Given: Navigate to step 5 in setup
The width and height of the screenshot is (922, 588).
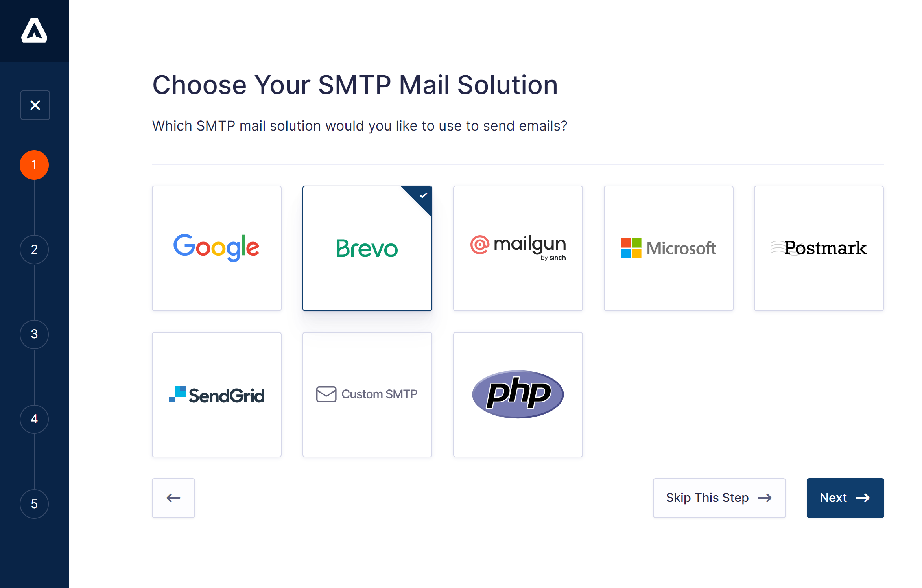Looking at the screenshot, I should click(34, 502).
